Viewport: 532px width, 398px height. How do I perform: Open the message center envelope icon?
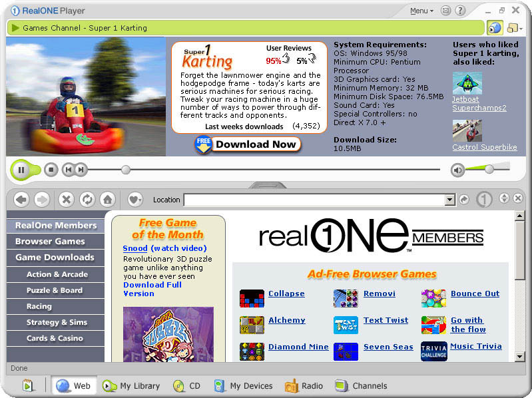[x=445, y=11]
